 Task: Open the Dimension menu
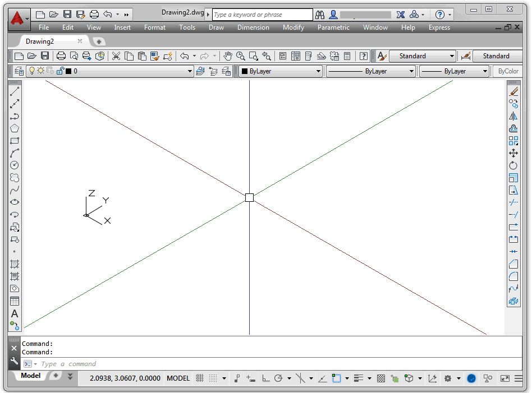[x=253, y=27]
